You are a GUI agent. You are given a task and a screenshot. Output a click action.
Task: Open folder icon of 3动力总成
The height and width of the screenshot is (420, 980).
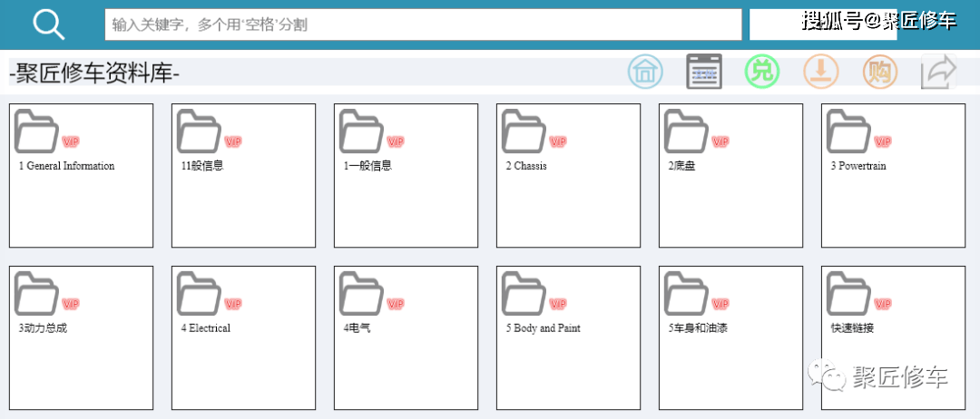click(x=36, y=294)
